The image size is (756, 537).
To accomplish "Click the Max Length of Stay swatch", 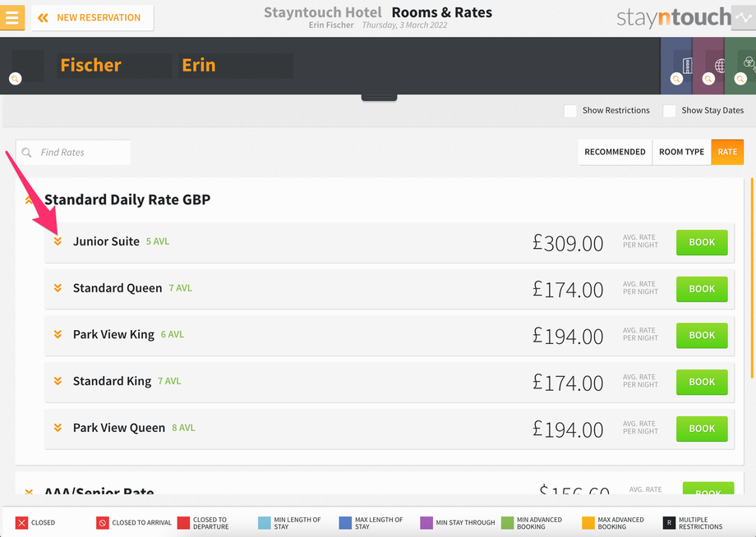I will (x=345, y=523).
